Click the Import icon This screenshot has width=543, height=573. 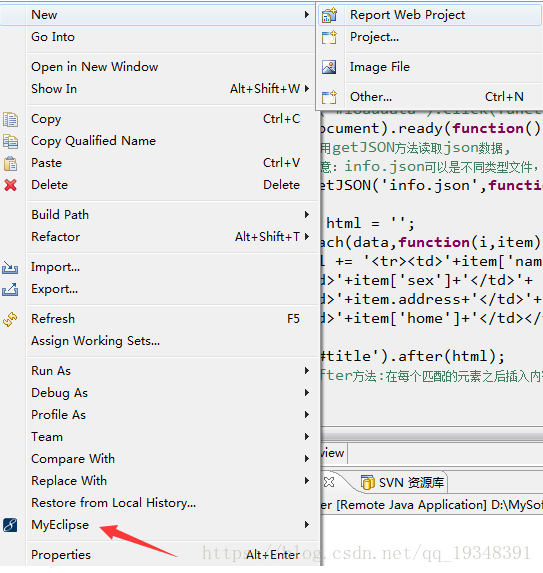pyautogui.click(x=10, y=267)
